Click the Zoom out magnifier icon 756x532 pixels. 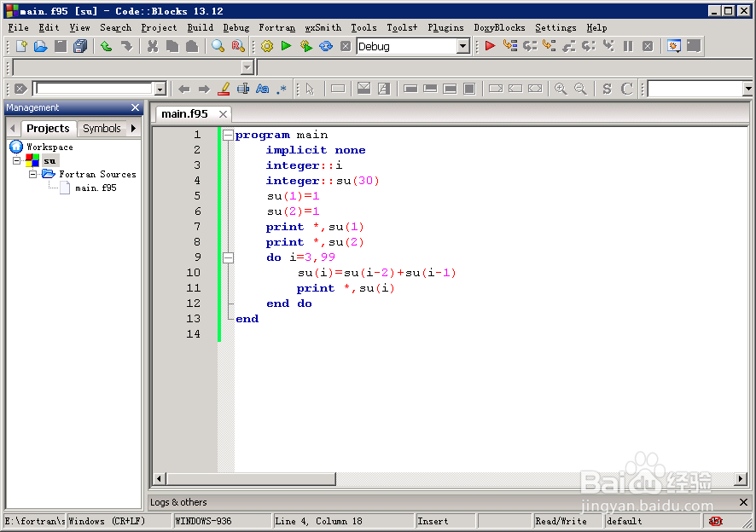tap(580, 89)
